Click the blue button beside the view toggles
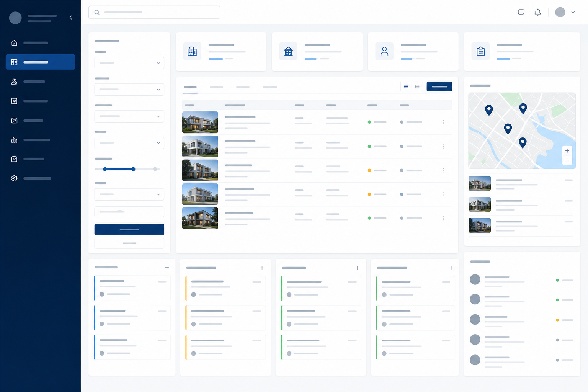Viewport: 588px width, 392px height. pos(439,87)
